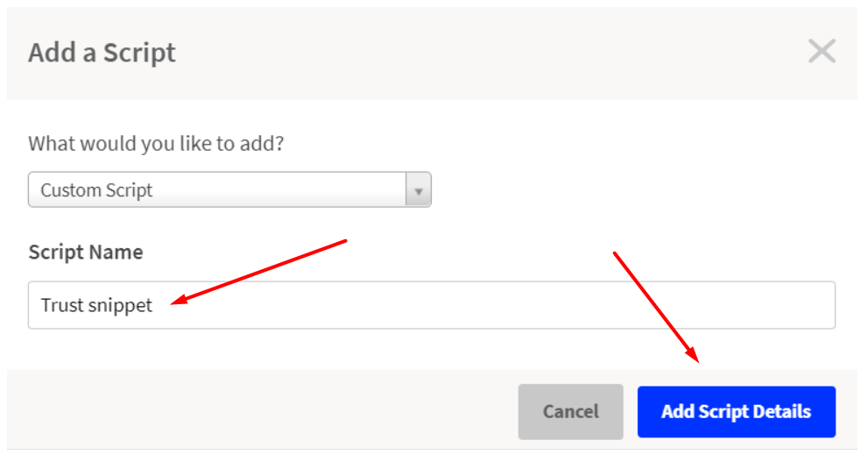Image resolution: width=868 pixels, height=462 pixels.
Task: Click the Trust snippet text in field
Action: coord(96,305)
